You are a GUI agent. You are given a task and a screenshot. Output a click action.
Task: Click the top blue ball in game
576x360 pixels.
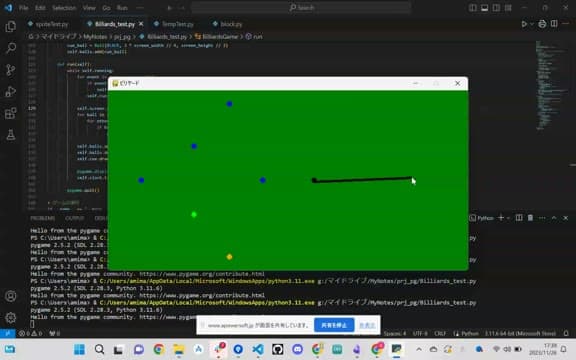click(x=229, y=104)
